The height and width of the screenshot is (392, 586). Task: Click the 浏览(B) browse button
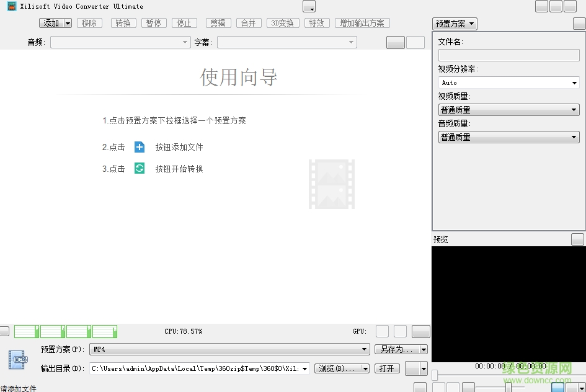pyautogui.click(x=337, y=367)
